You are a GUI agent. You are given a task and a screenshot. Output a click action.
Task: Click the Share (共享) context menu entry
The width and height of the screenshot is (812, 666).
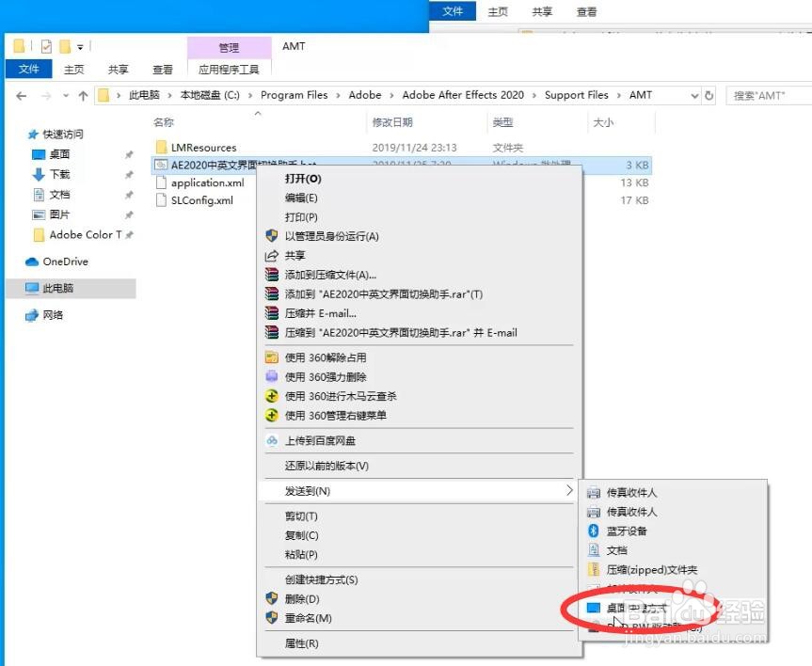pyautogui.click(x=295, y=255)
